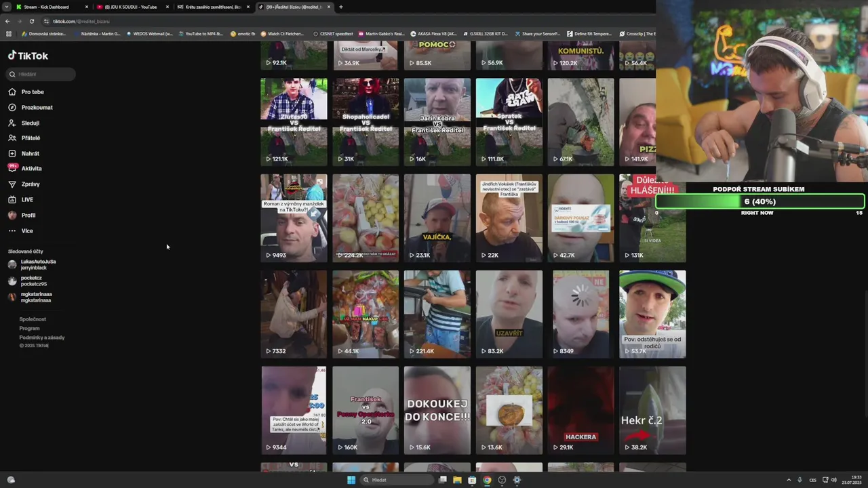
Task: Open the taskbar settings gear icon
Action: [517, 480]
